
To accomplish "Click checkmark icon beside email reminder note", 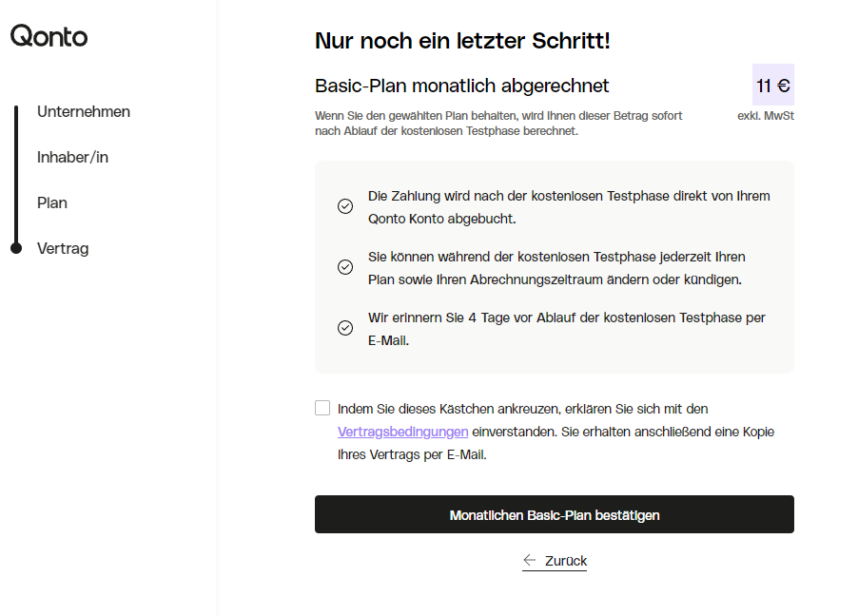I will click(x=345, y=328).
